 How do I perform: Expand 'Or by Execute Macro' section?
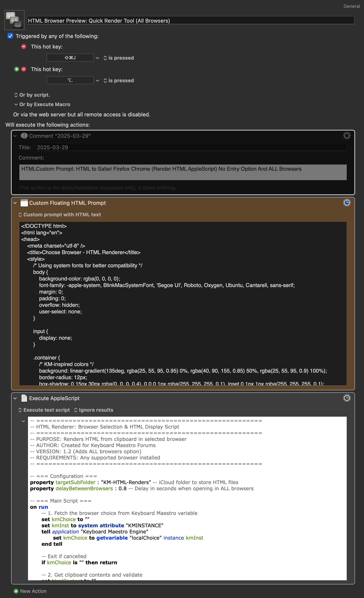point(42,104)
